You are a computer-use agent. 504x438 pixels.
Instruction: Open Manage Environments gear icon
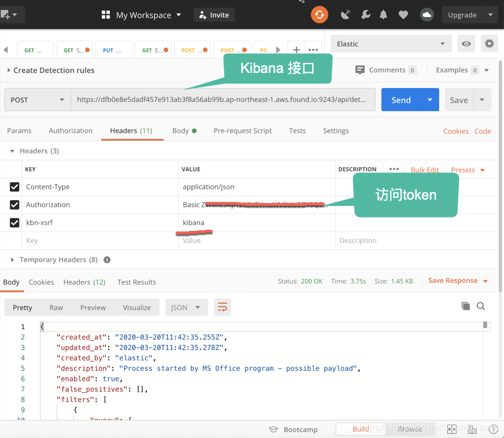(x=489, y=43)
